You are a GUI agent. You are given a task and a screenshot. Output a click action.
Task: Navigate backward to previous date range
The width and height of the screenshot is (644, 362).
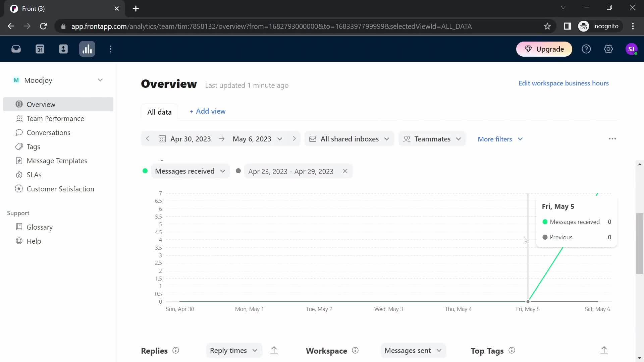click(x=148, y=139)
